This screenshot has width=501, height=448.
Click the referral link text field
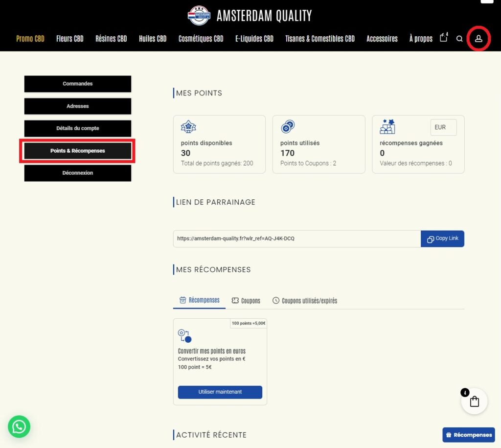(x=296, y=238)
